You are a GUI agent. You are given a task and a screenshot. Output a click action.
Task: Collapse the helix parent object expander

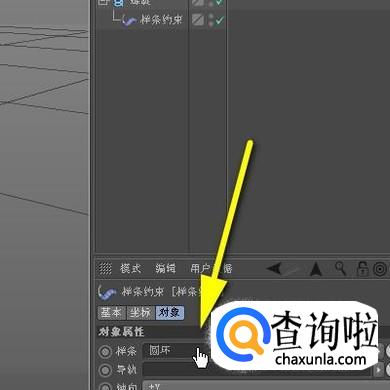coord(104,3)
